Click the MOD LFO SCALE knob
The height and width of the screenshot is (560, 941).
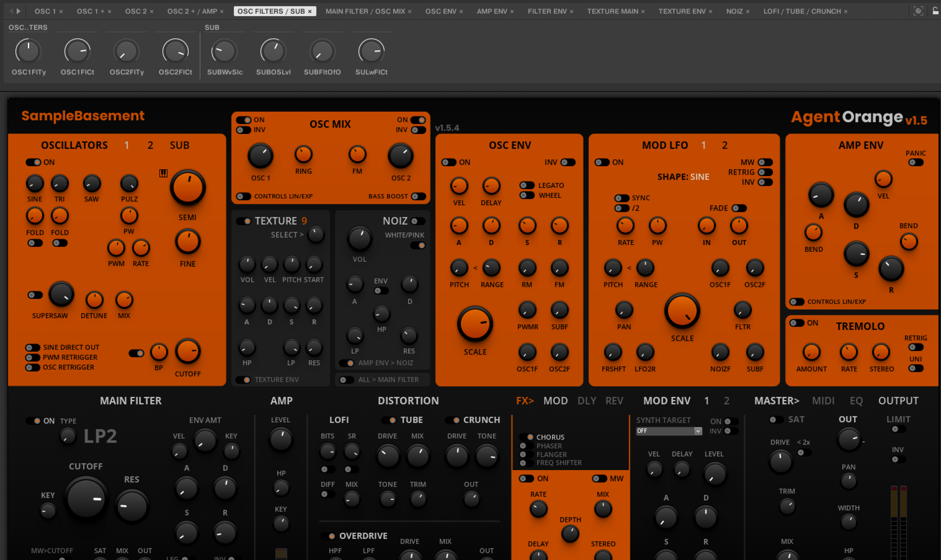(682, 311)
